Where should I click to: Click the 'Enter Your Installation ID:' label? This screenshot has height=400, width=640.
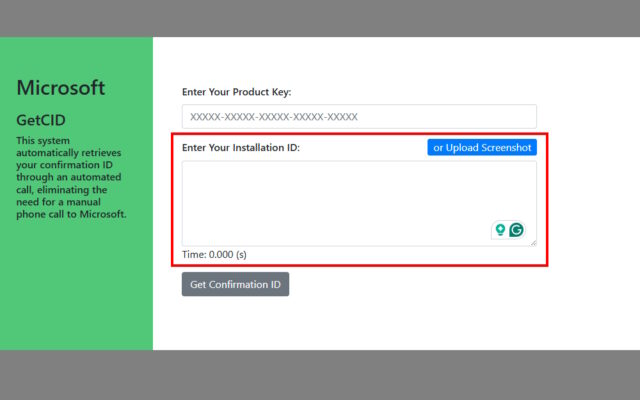241,148
